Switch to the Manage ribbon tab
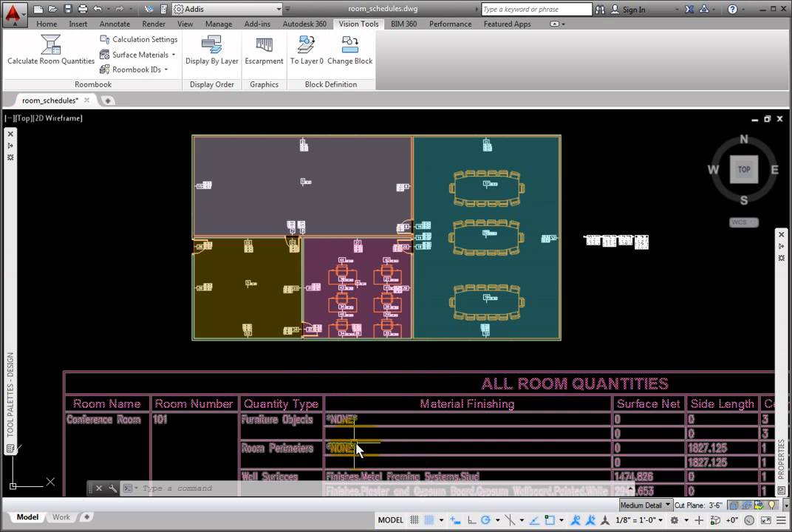 (219, 24)
